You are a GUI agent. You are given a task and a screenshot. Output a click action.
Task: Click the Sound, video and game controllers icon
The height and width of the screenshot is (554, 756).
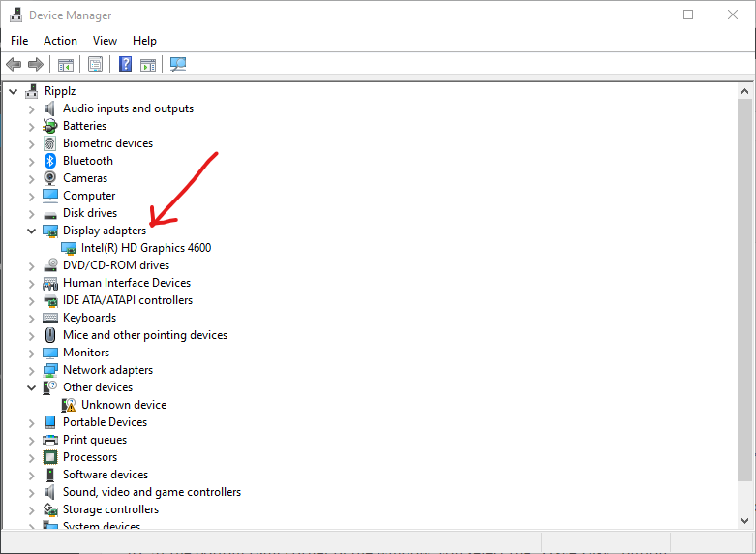pos(49,492)
